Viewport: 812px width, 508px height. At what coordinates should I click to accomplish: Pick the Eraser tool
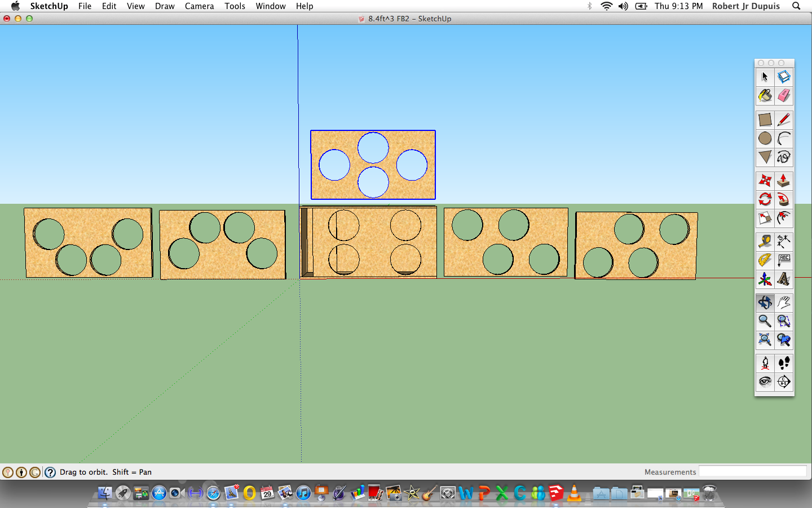pos(784,96)
